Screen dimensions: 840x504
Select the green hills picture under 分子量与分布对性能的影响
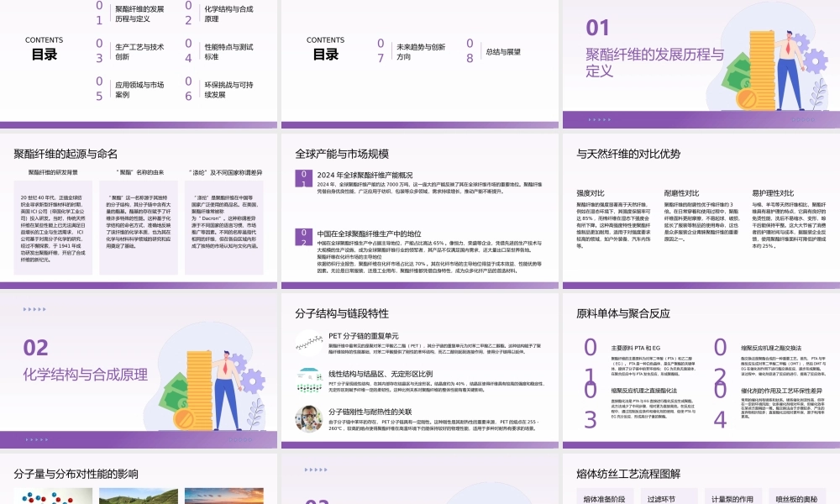[x=139, y=496]
